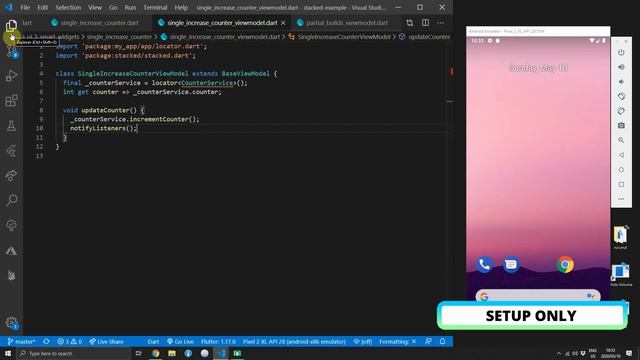This screenshot has width=640, height=360.
Task: Open the Phone app on emulator
Action: click(x=484, y=264)
